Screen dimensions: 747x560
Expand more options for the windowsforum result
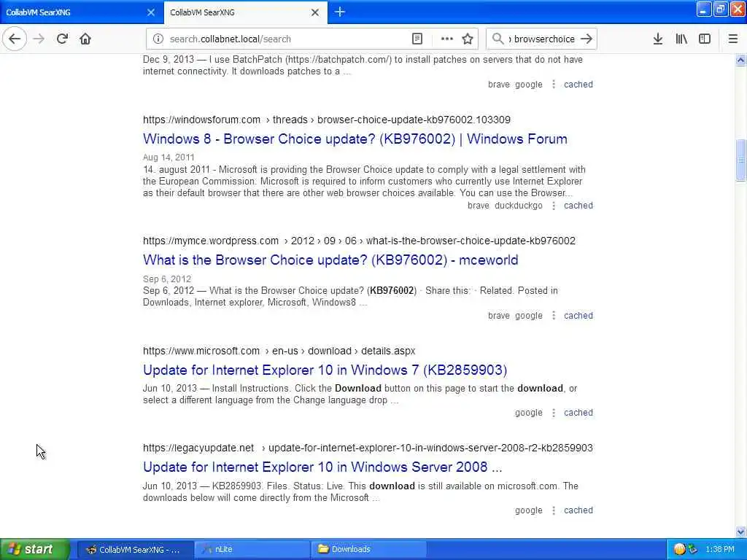[x=553, y=206]
